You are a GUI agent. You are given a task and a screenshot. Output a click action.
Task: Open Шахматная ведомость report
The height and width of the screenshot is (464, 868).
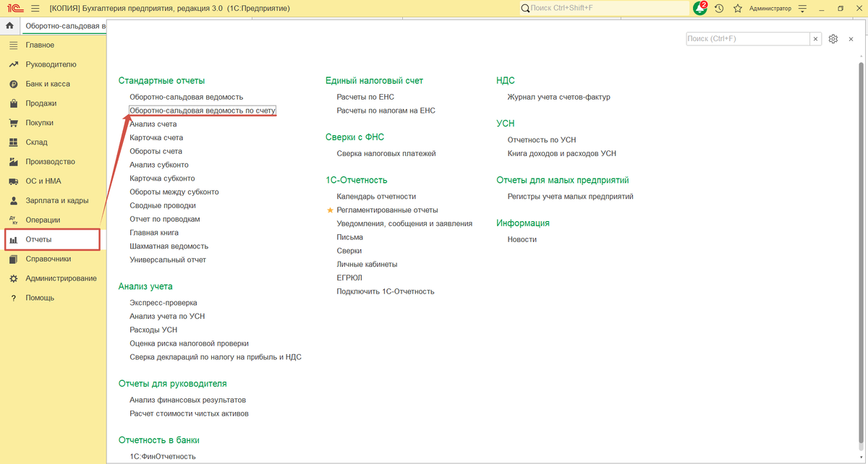pos(169,246)
